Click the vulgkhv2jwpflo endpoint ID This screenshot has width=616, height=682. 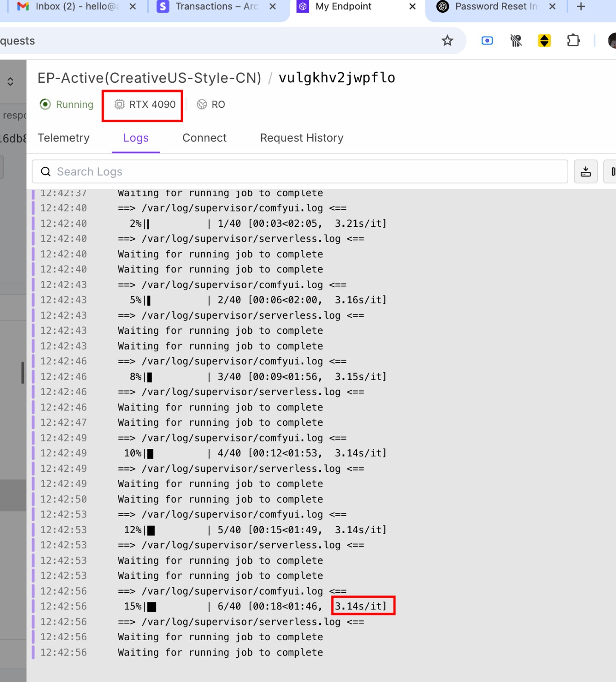(x=337, y=78)
